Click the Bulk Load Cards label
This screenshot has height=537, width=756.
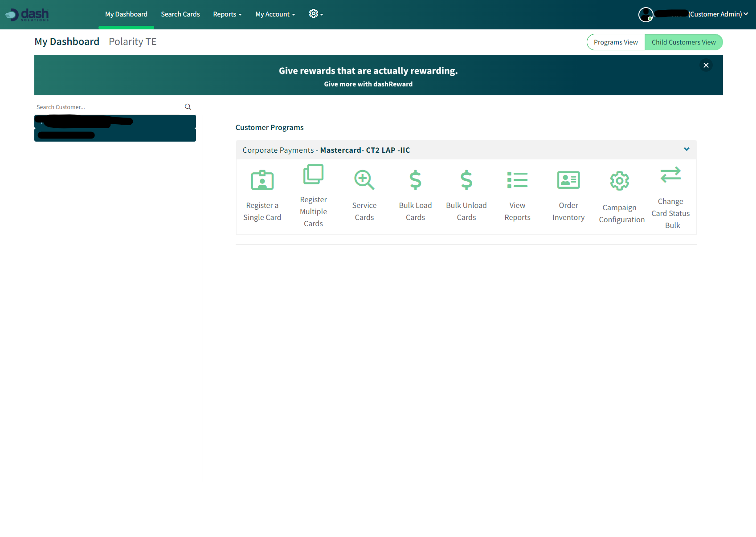pyautogui.click(x=415, y=212)
